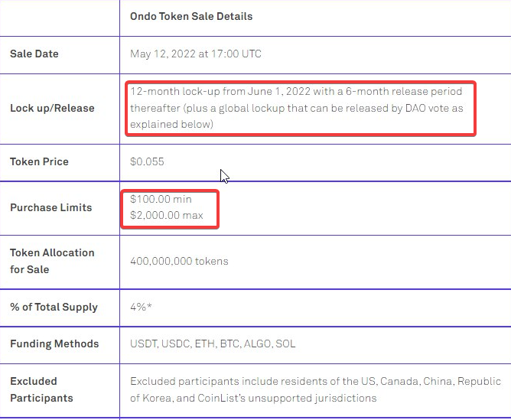The image size is (511, 420).
Task: Click the "400,000,000 tokens" allocation value
Action: [x=179, y=262]
